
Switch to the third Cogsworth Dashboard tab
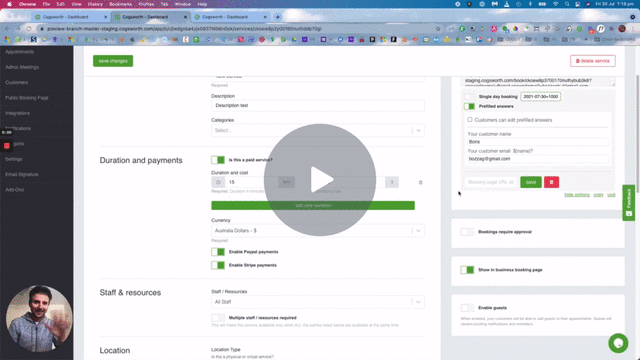tap(230, 17)
